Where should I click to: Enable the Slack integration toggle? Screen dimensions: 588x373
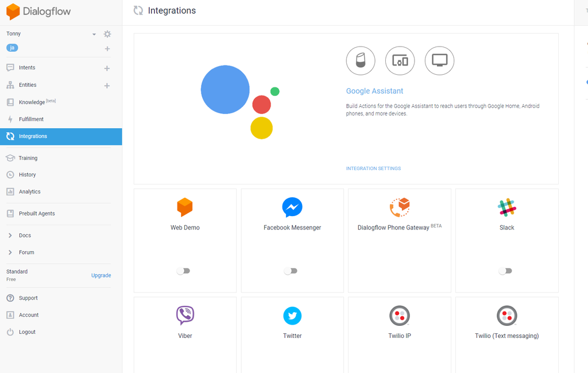click(x=505, y=271)
